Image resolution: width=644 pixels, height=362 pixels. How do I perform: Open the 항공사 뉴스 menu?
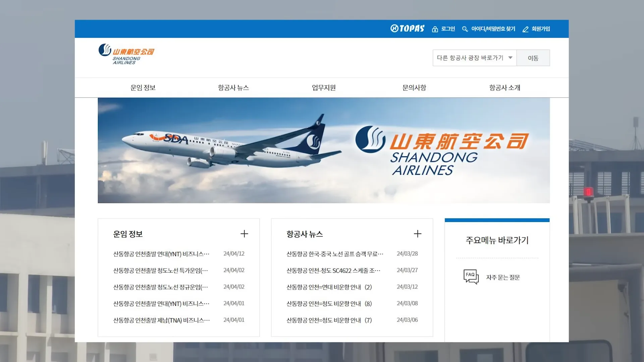click(x=233, y=88)
